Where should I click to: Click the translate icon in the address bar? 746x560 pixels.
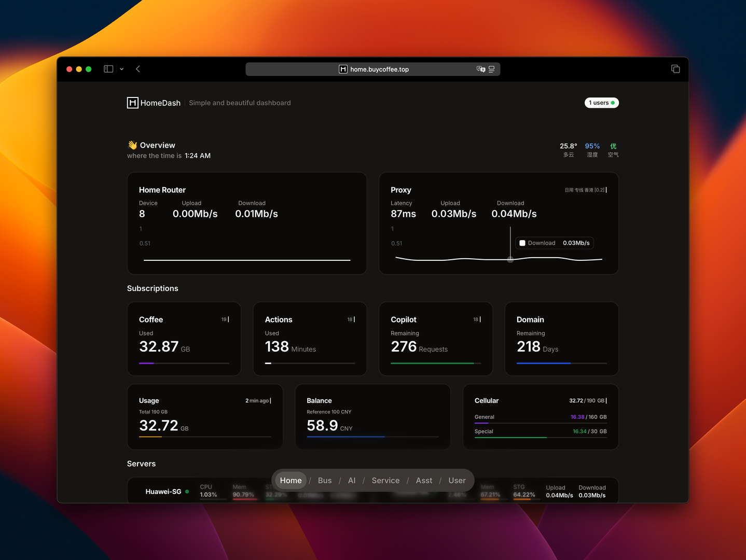point(480,69)
